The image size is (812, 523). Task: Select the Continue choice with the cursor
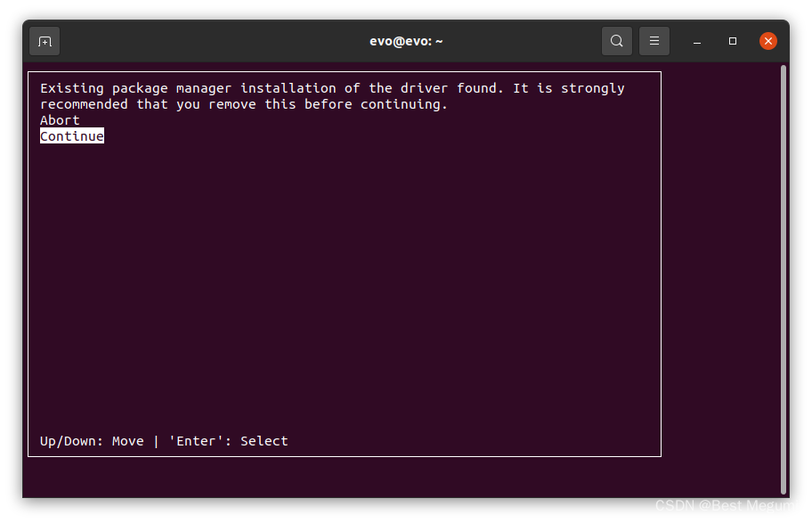pos(71,135)
